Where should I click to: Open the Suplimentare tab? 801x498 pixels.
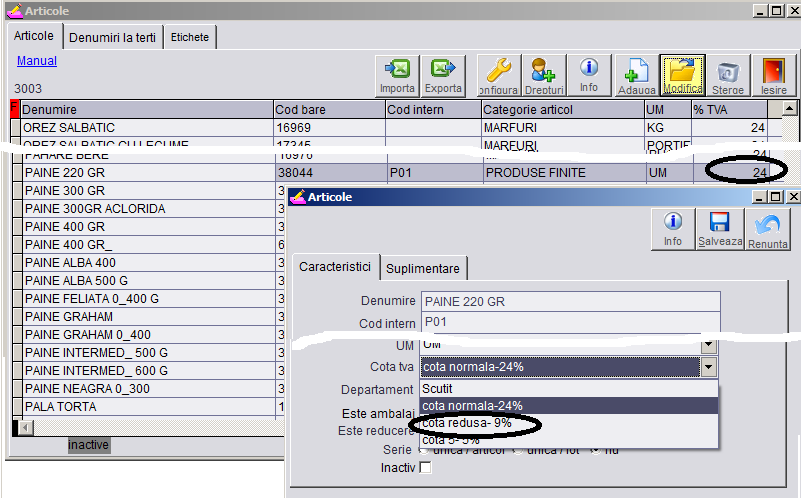tap(423, 268)
